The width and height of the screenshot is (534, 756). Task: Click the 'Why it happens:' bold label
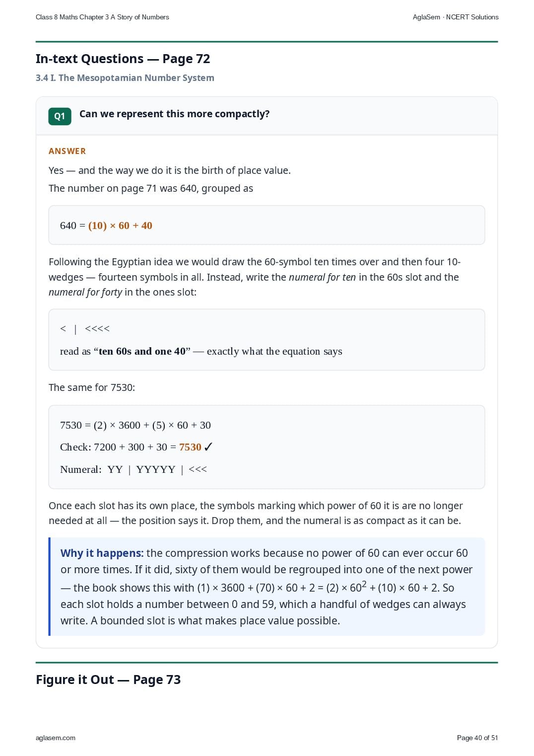coord(102,553)
